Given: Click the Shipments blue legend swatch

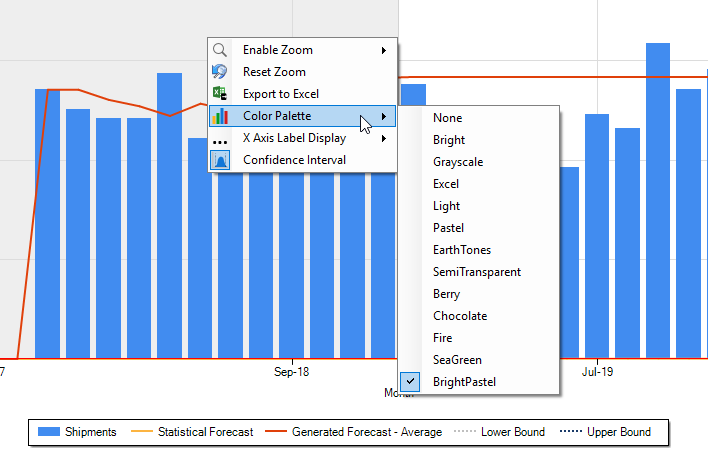Looking at the screenshot, I should [x=49, y=432].
